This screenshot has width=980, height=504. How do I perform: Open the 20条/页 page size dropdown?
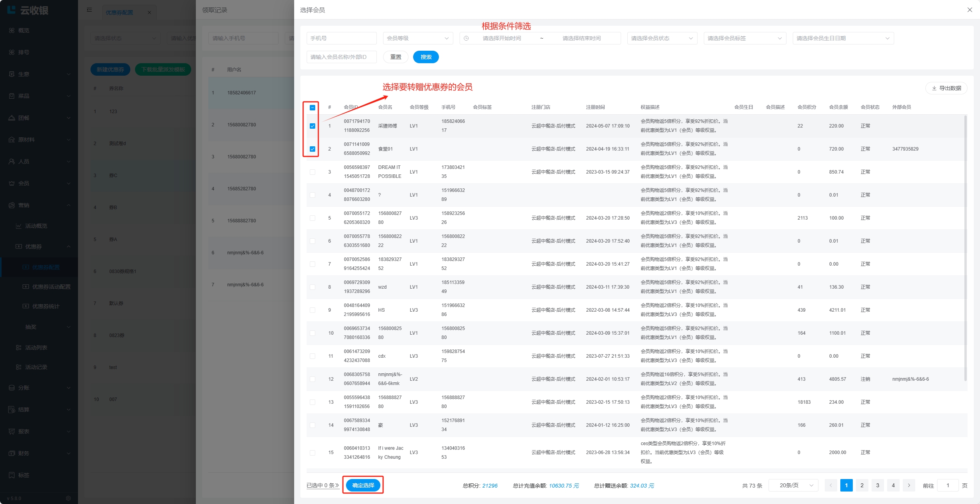(793, 485)
